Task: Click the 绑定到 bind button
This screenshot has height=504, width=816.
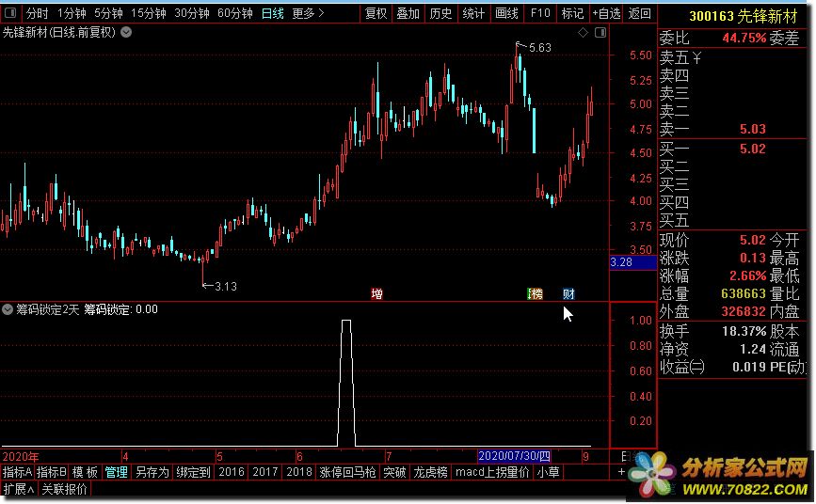Action: pos(193,472)
